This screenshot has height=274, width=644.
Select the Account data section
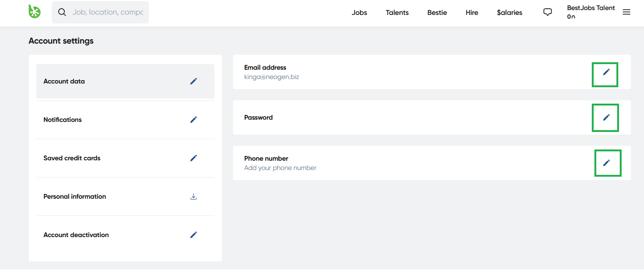[x=64, y=81]
